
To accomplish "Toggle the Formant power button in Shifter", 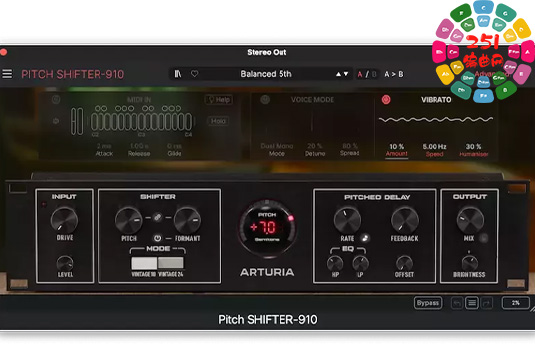I will [x=157, y=238].
